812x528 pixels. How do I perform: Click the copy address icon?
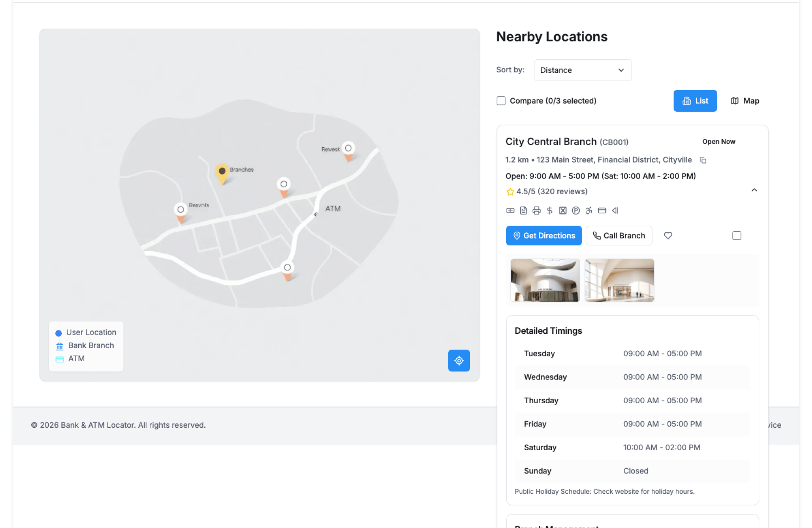pyautogui.click(x=703, y=160)
